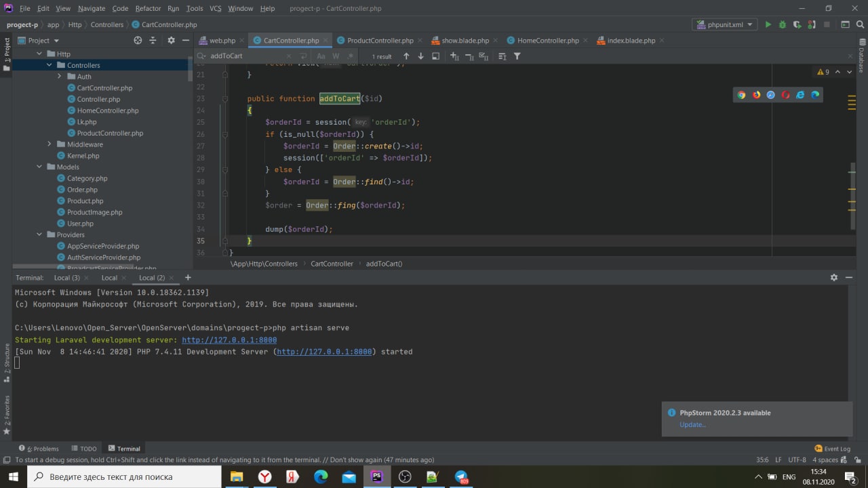Screen dimensions: 868x488
Task: Run the phpunit.xml configuration
Action: [768, 24]
